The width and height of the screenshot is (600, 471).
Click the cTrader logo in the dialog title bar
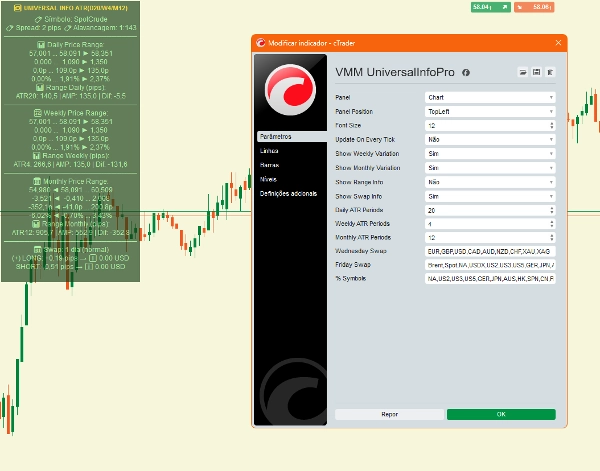click(x=261, y=43)
